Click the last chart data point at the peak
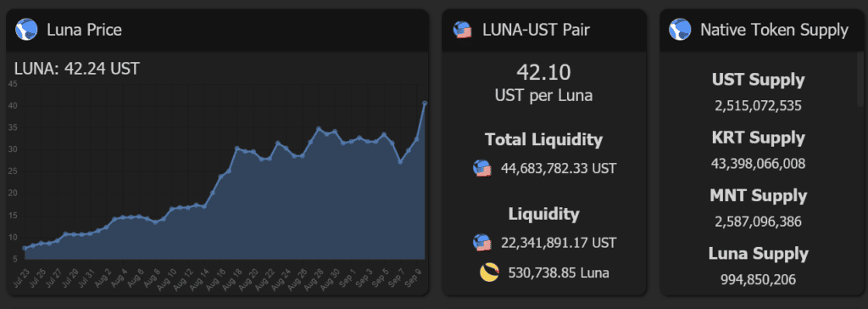This screenshot has width=868, height=309. pyautogui.click(x=425, y=104)
